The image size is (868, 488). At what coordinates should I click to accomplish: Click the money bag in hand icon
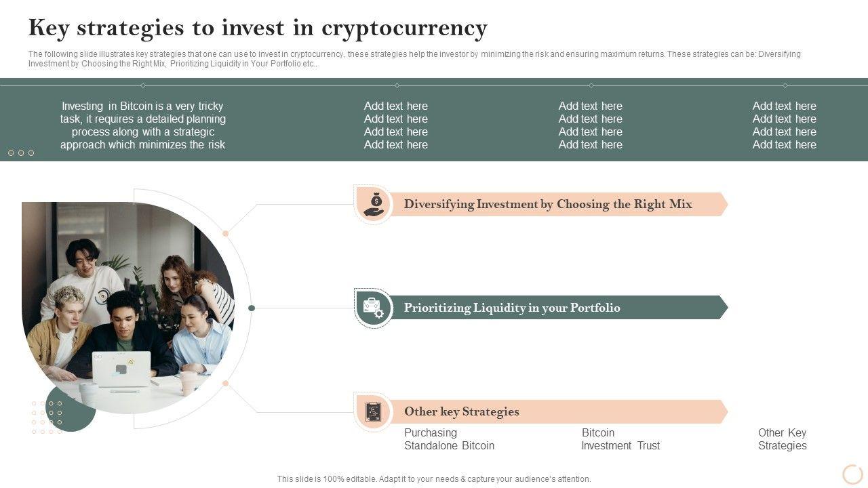[x=374, y=204]
